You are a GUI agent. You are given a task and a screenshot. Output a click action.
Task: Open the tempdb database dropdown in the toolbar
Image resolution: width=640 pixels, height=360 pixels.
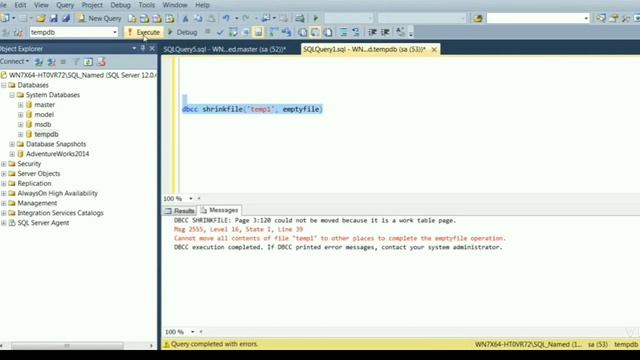click(x=115, y=32)
